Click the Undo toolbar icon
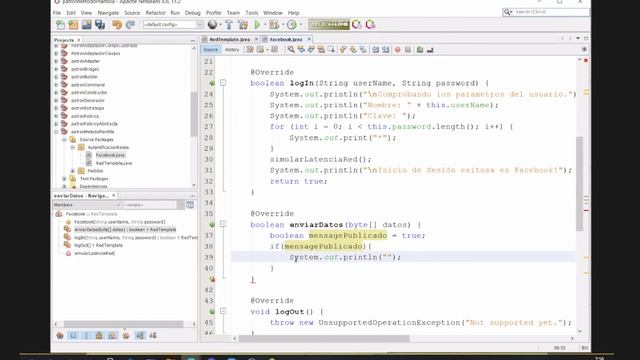This screenshot has width=640, height=360. tap(117, 24)
